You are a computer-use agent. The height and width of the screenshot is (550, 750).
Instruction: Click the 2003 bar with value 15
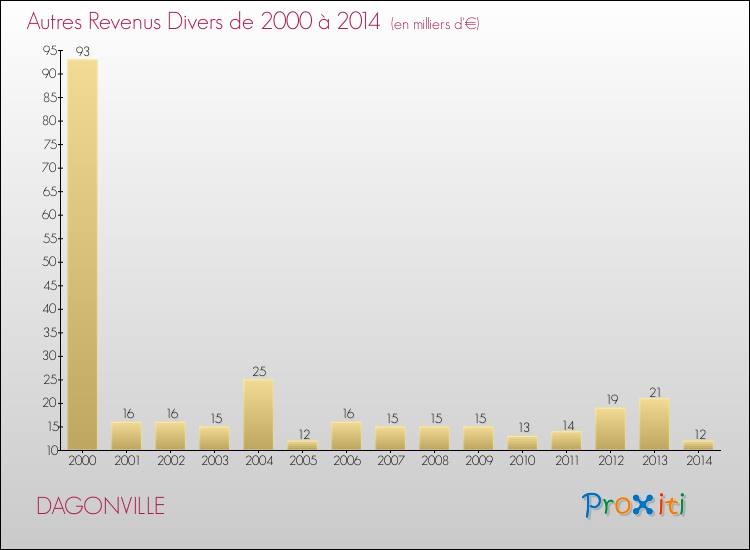[x=214, y=439]
